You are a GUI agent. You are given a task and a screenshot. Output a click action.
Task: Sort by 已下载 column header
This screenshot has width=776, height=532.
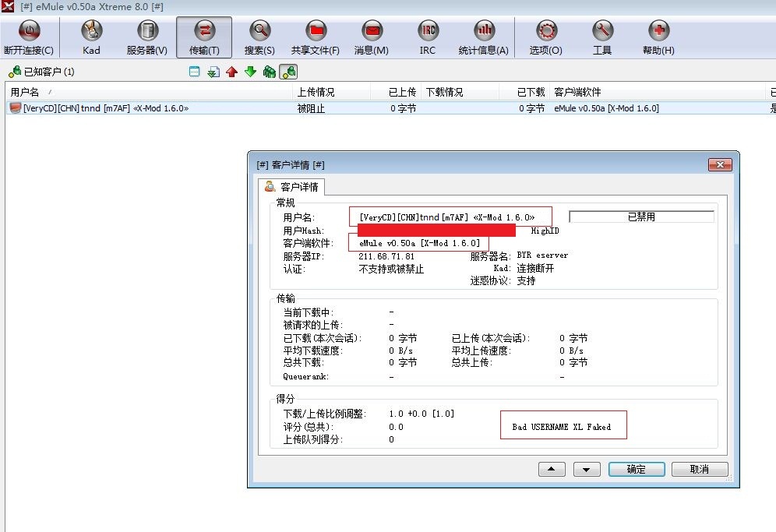click(x=524, y=92)
